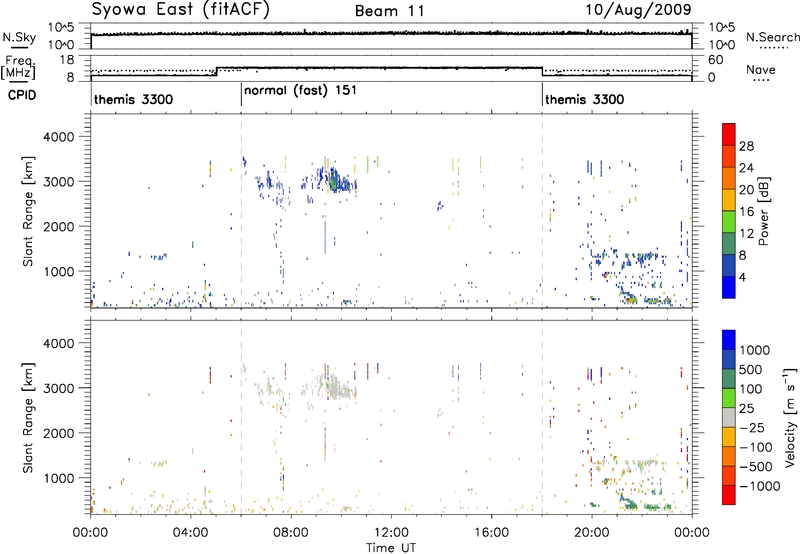The height and width of the screenshot is (554, 800).
Task: Click the 'Freq. [MHz]' axis label
Action: [x=18, y=68]
